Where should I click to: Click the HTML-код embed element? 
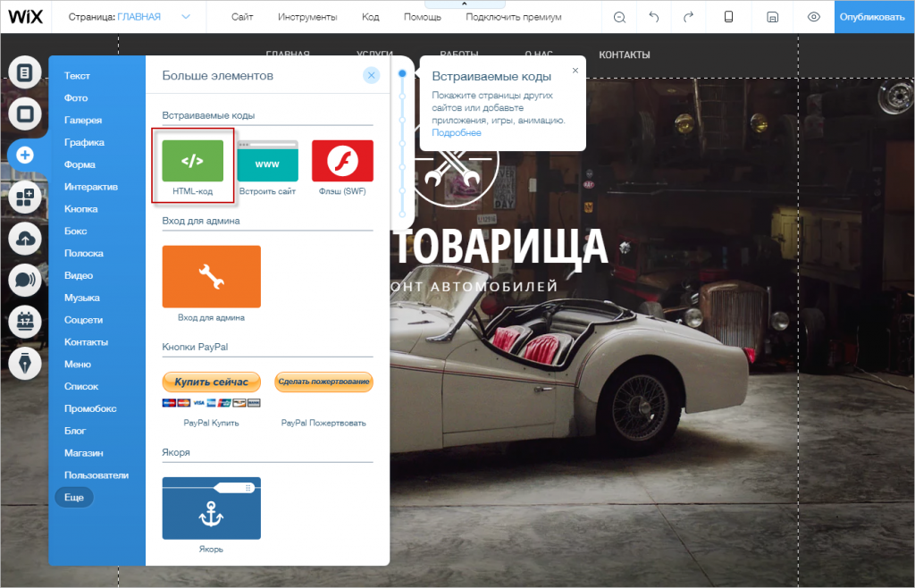point(192,162)
